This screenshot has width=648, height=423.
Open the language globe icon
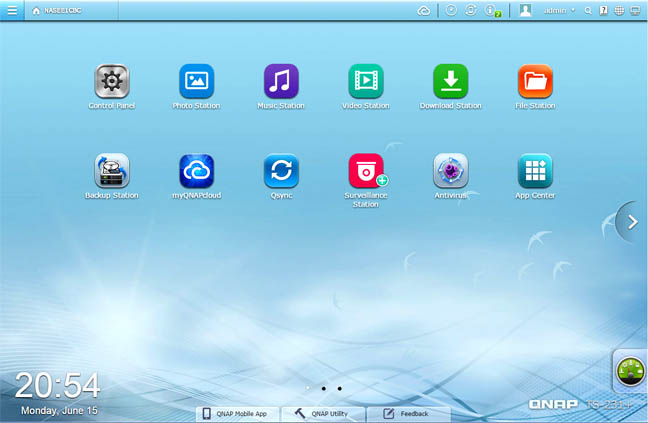(619, 11)
